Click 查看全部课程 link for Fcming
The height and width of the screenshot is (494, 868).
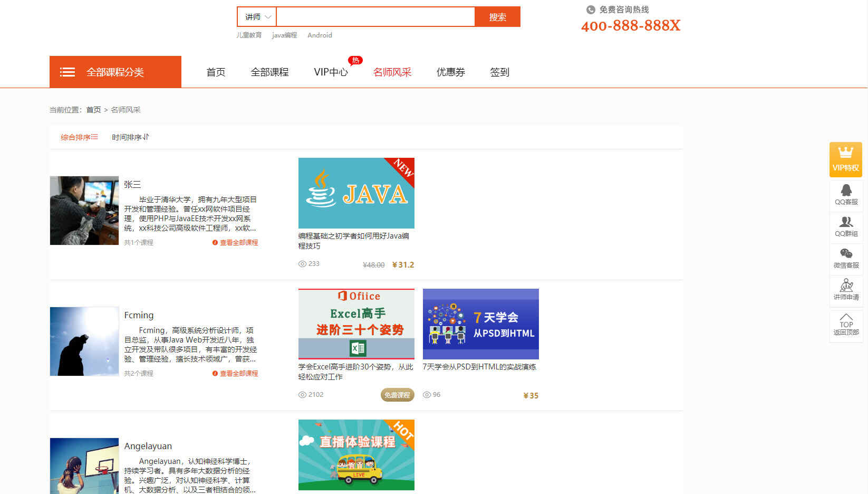[x=239, y=374]
